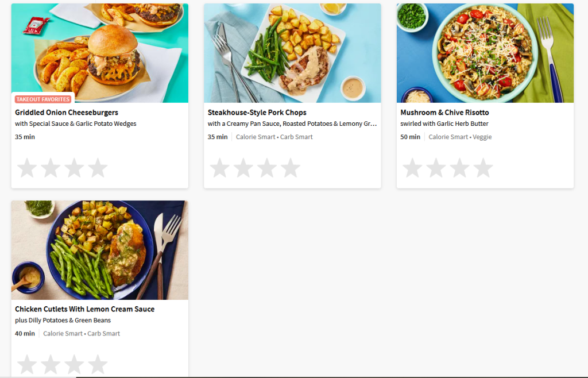This screenshot has height=378, width=588.
Task: Rate Mushroom & Chive Risotto four stars
Action: click(x=483, y=168)
